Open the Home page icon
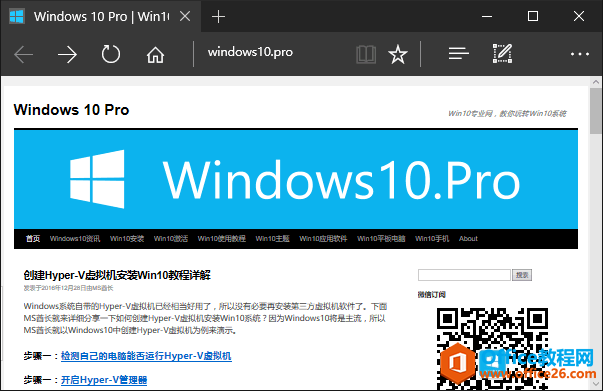Image resolution: width=603 pixels, height=391 pixels. point(155,54)
